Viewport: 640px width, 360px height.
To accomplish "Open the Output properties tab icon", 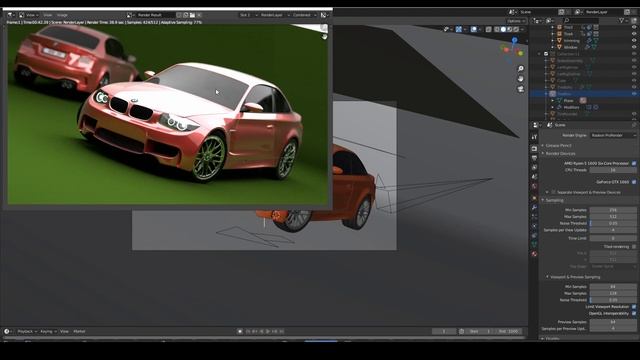I will (x=534, y=158).
